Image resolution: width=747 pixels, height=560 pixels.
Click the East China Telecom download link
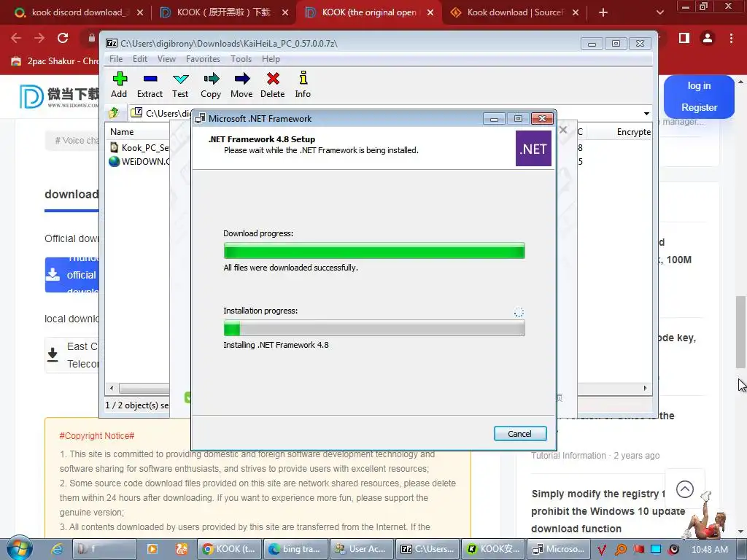(71, 355)
